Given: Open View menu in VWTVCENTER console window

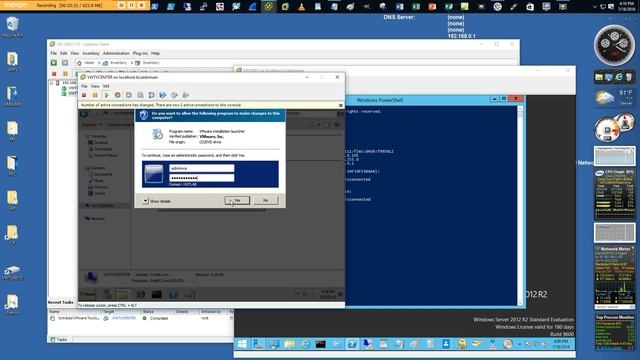Looking at the screenshot, I should (95, 86).
